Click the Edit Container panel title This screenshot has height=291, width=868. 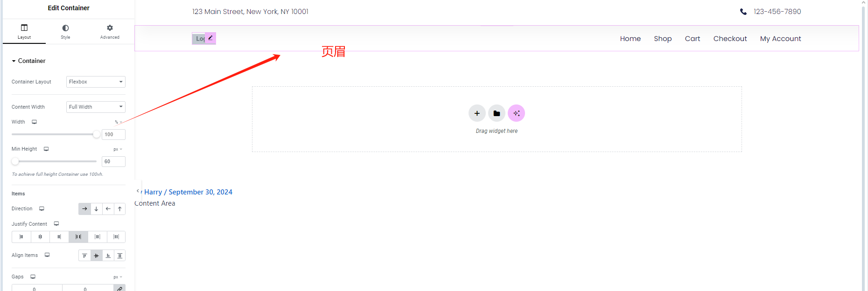[x=69, y=8]
